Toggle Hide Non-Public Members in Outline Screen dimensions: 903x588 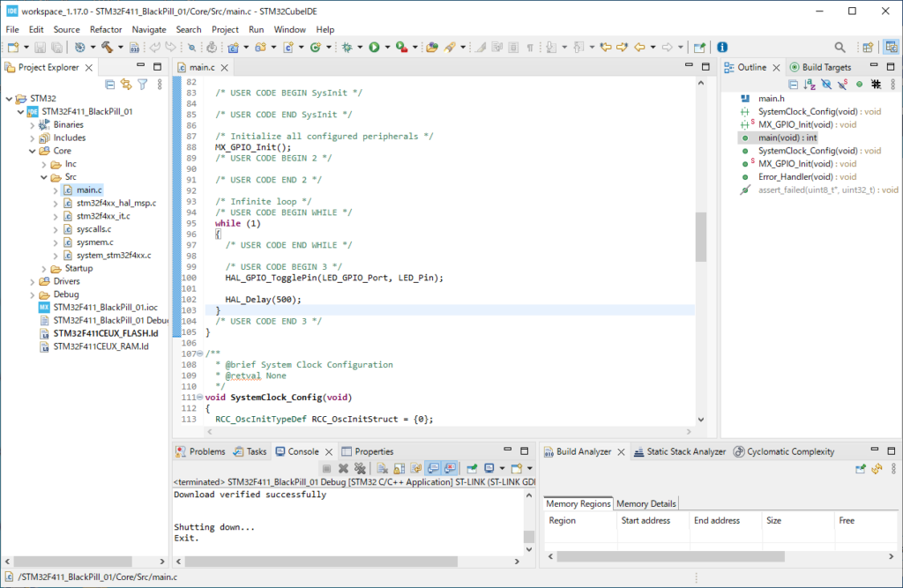[x=859, y=85]
